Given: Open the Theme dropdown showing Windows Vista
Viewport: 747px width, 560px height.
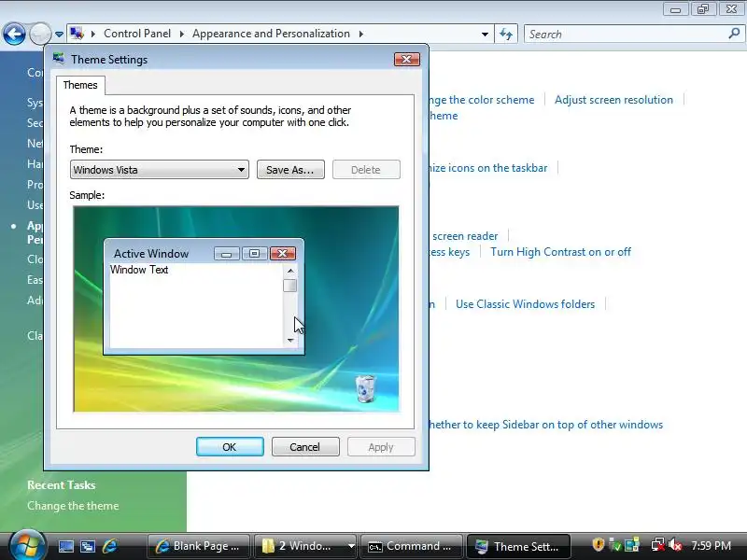Looking at the screenshot, I should click(x=159, y=170).
